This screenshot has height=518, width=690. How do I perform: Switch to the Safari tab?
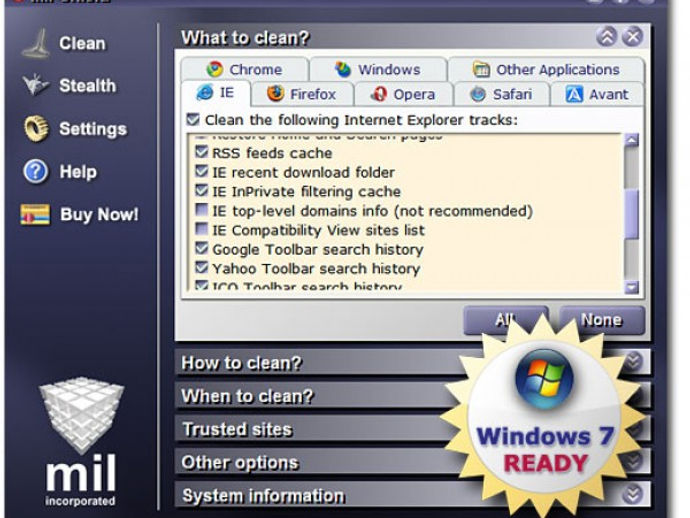tap(501, 94)
